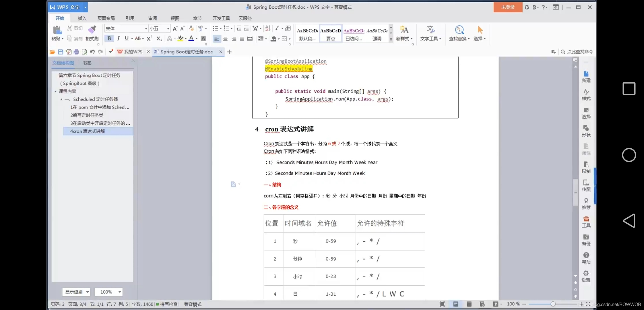Open the 100% zoom dropdown in outline pane
The image size is (644, 310).
point(108,292)
